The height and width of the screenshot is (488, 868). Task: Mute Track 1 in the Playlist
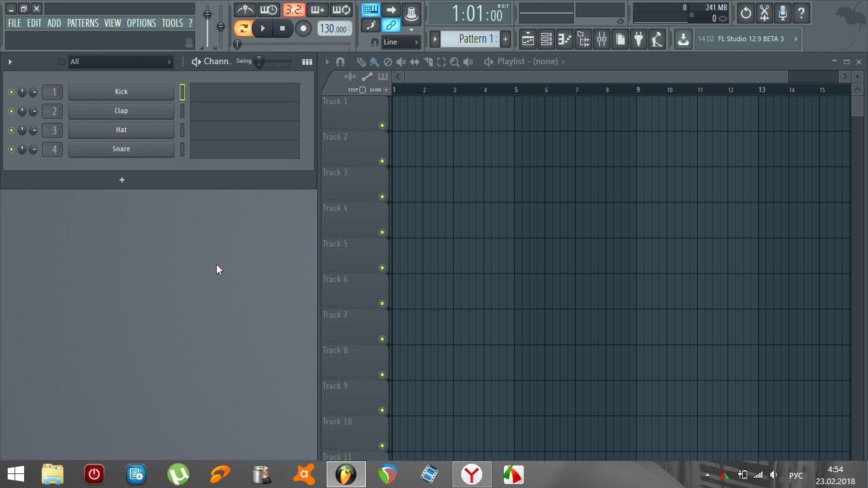tap(383, 126)
